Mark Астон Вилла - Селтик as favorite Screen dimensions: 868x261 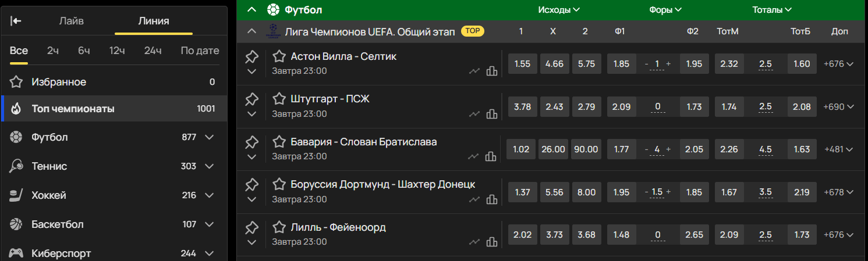tap(279, 56)
